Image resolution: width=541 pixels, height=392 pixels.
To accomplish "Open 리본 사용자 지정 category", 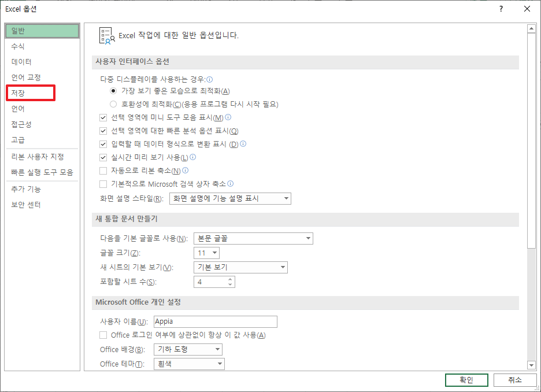I will [42, 157].
